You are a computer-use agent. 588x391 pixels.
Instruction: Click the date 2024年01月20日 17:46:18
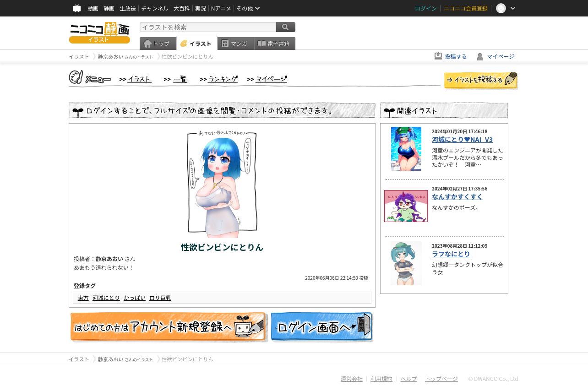[x=459, y=131]
